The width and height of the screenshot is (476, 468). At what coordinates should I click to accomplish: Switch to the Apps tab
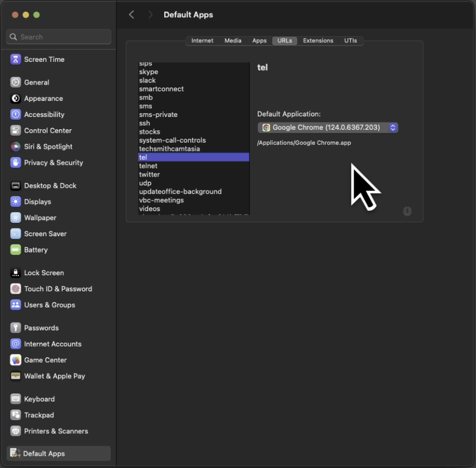[x=259, y=41]
